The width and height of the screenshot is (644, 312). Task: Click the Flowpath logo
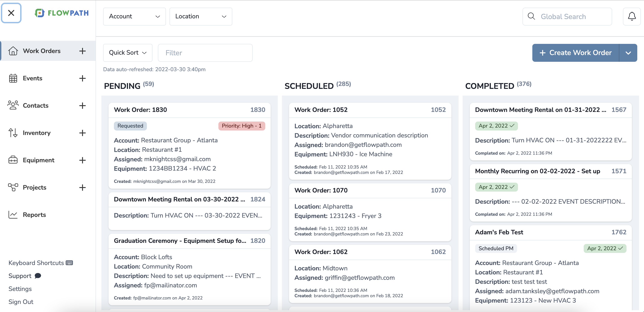click(61, 13)
